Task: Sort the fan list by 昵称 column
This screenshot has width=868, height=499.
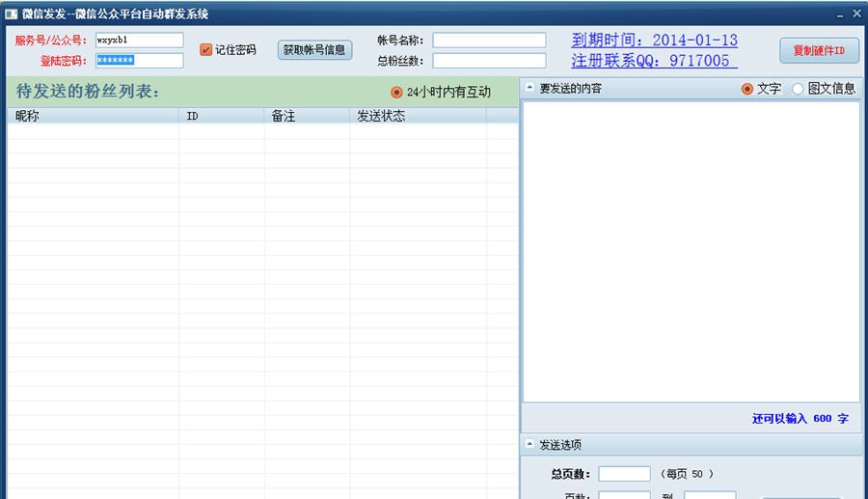Action: tap(93, 116)
